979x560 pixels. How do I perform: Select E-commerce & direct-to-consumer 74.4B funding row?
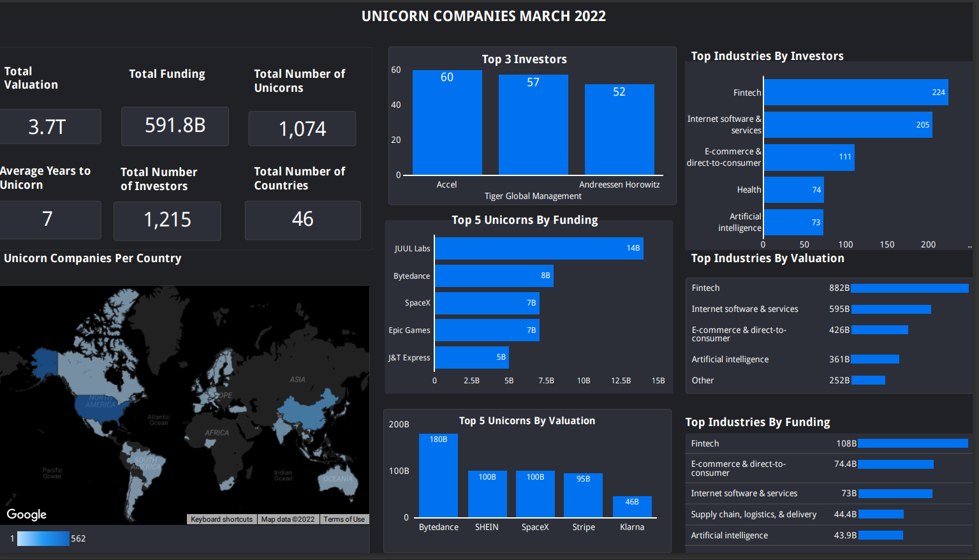[x=829, y=468]
